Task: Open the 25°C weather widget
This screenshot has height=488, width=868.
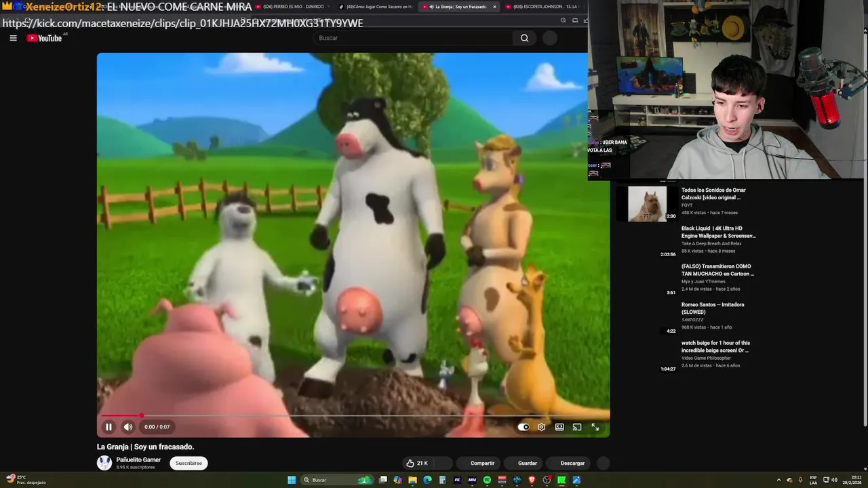Action: click(25, 480)
